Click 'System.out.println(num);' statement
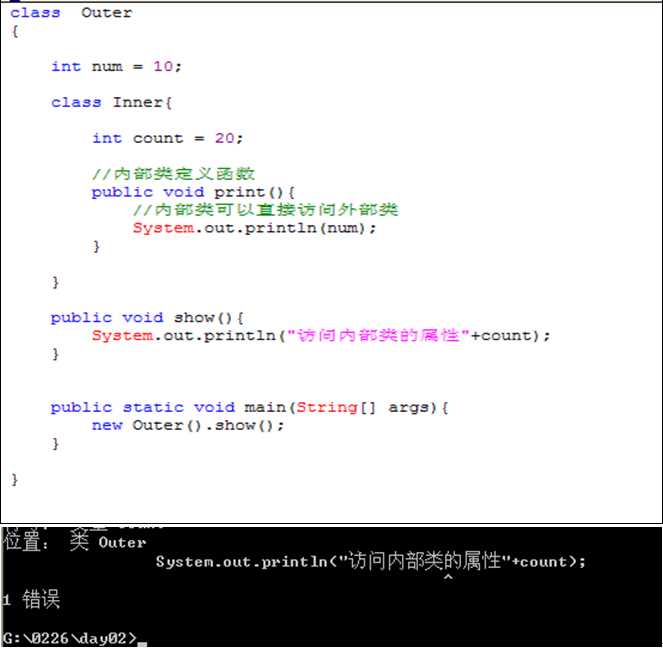Screen dimensions: 663x649 pyautogui.click(x=254, y=228)
